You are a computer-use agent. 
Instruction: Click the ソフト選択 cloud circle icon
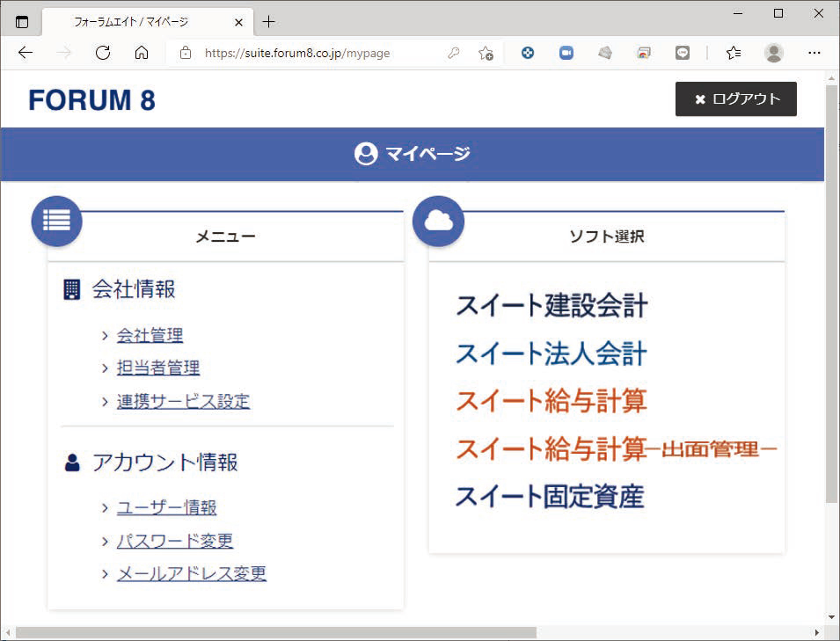pyautogui.click(x=438, y=222)
